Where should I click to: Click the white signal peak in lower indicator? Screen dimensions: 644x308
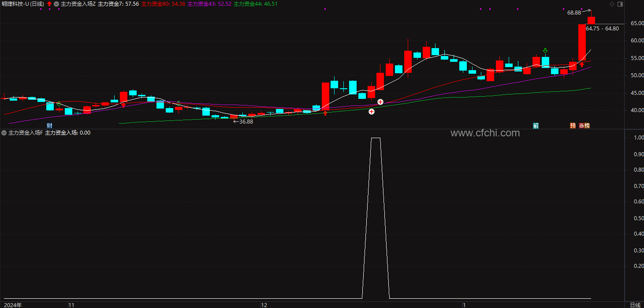pyautogui.click(x=376, y=138)
